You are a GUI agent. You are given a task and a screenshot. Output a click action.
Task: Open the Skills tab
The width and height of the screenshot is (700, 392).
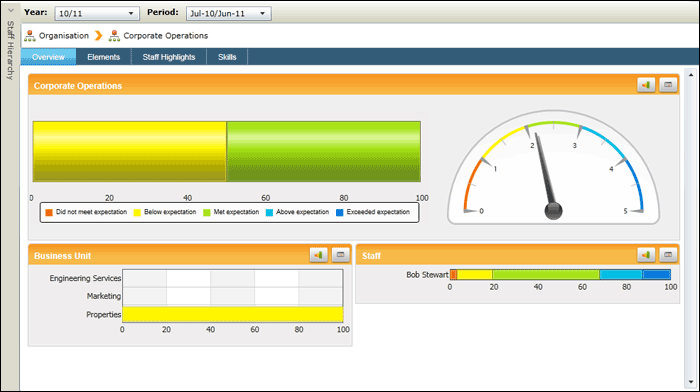(227, 57)
